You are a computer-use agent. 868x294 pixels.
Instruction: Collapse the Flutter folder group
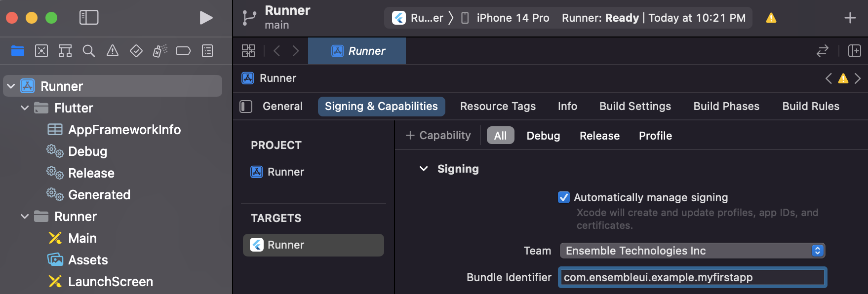25,108
